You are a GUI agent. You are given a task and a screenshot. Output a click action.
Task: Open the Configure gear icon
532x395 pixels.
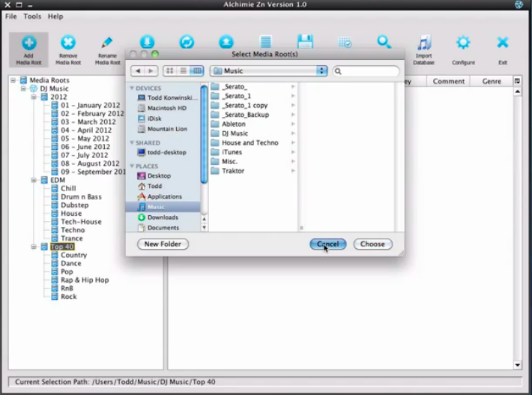point(463,43)
